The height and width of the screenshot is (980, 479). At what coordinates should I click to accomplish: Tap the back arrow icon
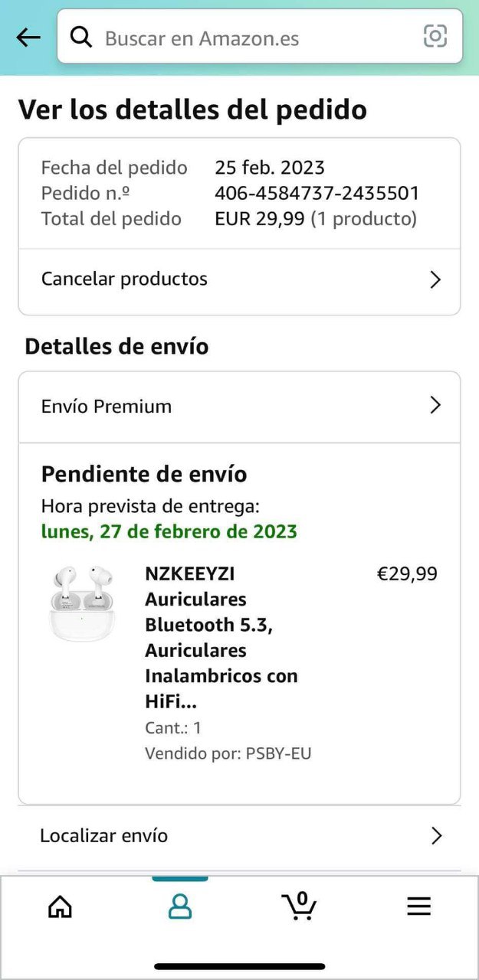(x=28, y=37)
